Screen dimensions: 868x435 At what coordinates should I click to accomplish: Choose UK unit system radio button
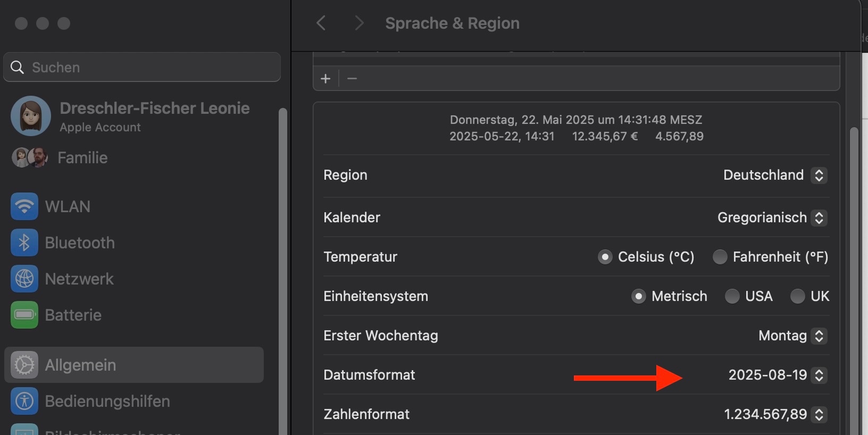click(x=797, y=296)
